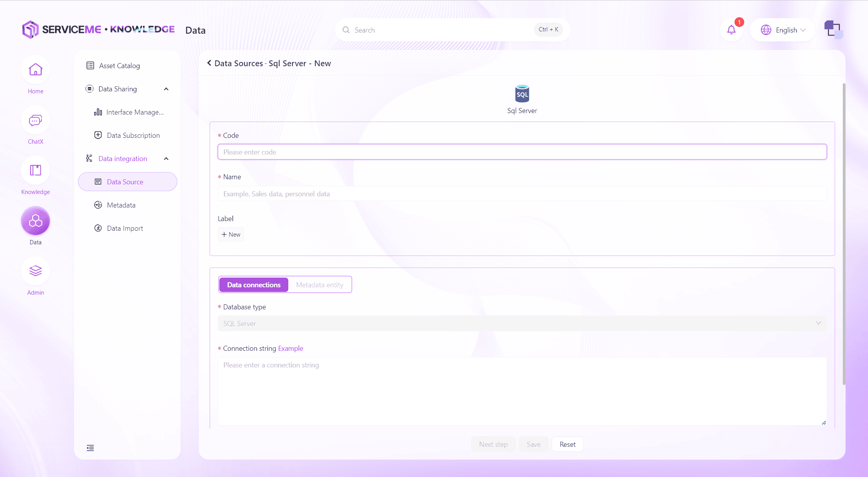Select Data Source menu item
This screenshot has width=868, height=477.
pos(127,182)
